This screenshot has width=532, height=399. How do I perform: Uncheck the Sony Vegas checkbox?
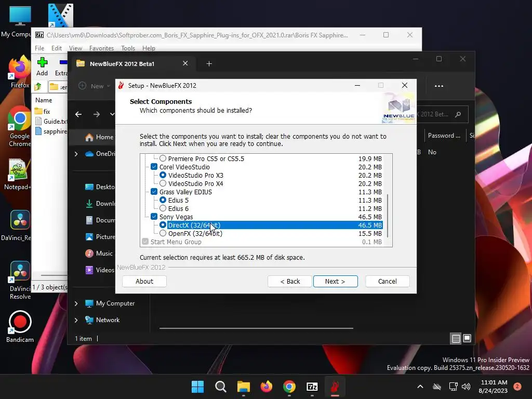click(154, 217)
